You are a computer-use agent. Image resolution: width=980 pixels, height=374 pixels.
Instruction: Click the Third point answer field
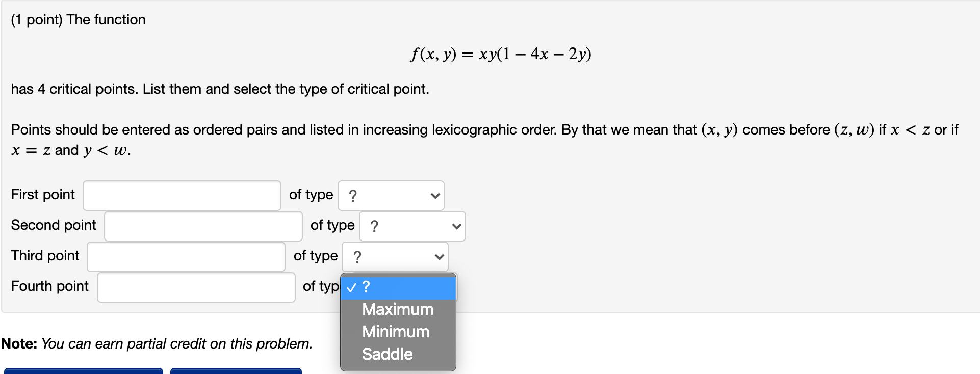(x=185, y=256)
